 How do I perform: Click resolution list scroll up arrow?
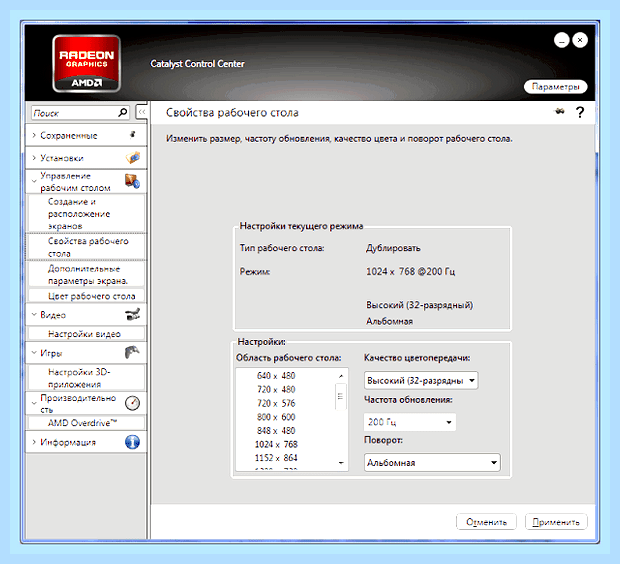tap(341, 375)
